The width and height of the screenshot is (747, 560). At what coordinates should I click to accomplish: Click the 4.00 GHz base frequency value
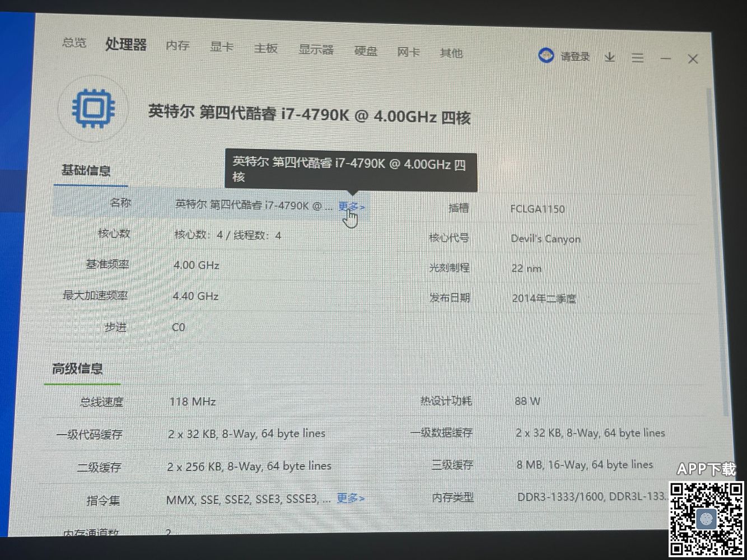pos(196,265)
